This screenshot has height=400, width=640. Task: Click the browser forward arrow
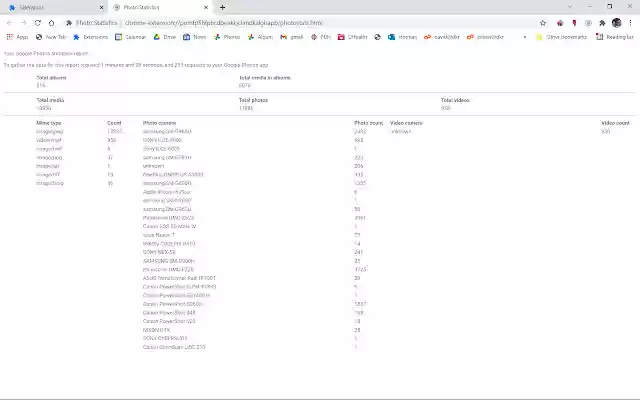click(23, 23)
